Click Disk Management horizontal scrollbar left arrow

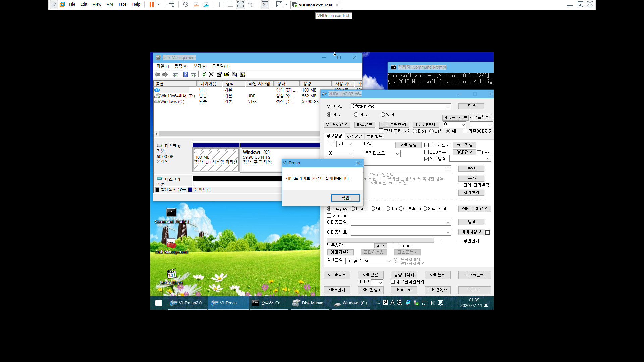[156, 134]
